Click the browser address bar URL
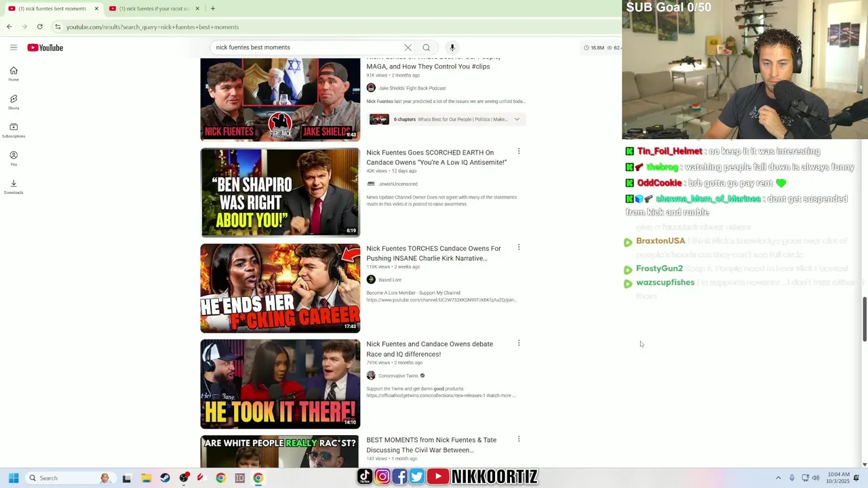 [153, 27]
